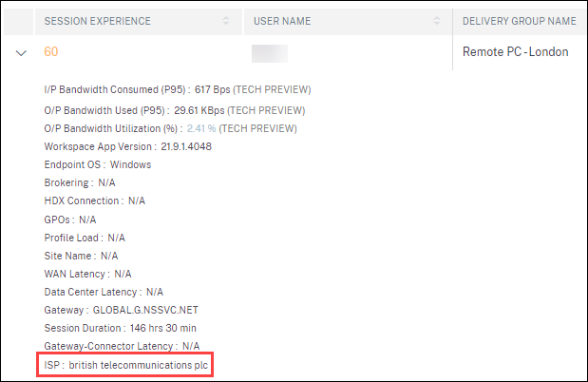The image size is (588, 382).
Task: Click the WAN Latency N/A row
Action: 87,274
